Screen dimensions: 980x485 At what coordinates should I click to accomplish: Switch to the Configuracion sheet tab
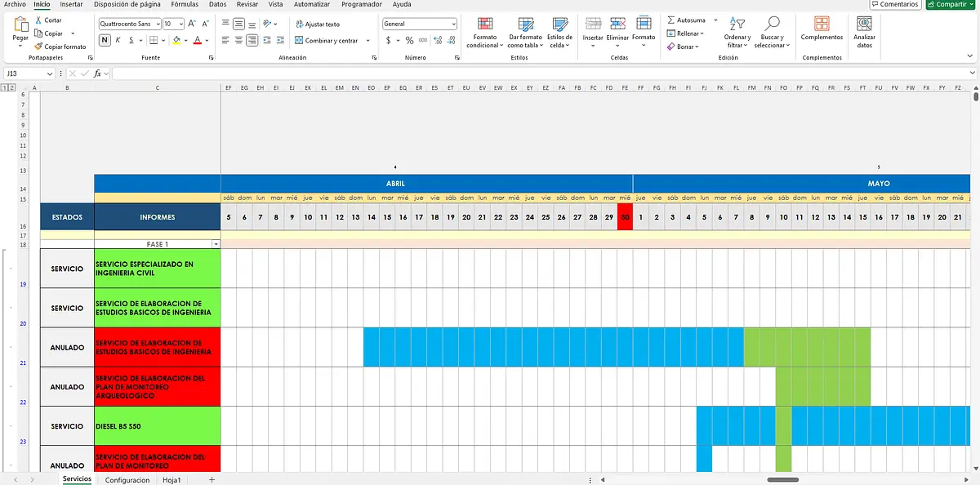(x=127, y=480)
